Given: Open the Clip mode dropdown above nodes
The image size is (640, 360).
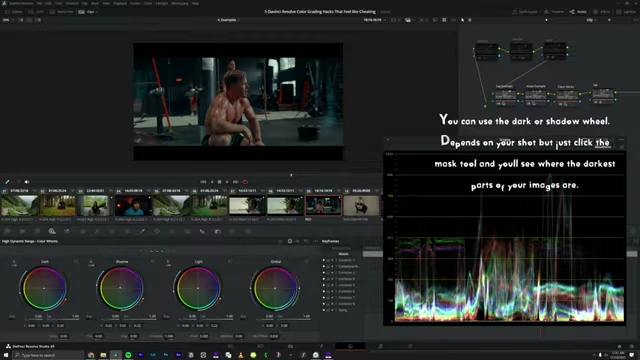Looking at the screenshot, I should [591, 20].
